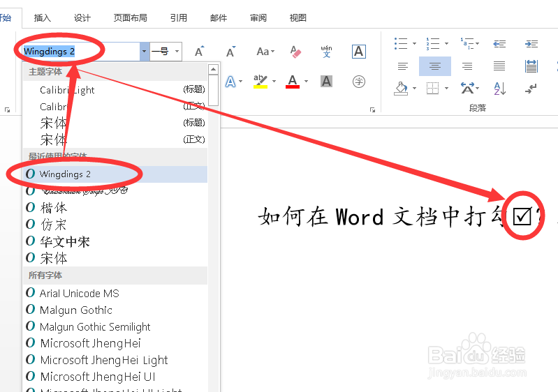Click the Grow Font icon
558x392 pixels.
tap(199, 52)
